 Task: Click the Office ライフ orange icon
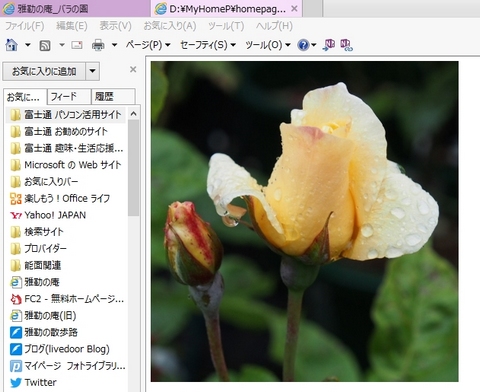pos(16,199)
